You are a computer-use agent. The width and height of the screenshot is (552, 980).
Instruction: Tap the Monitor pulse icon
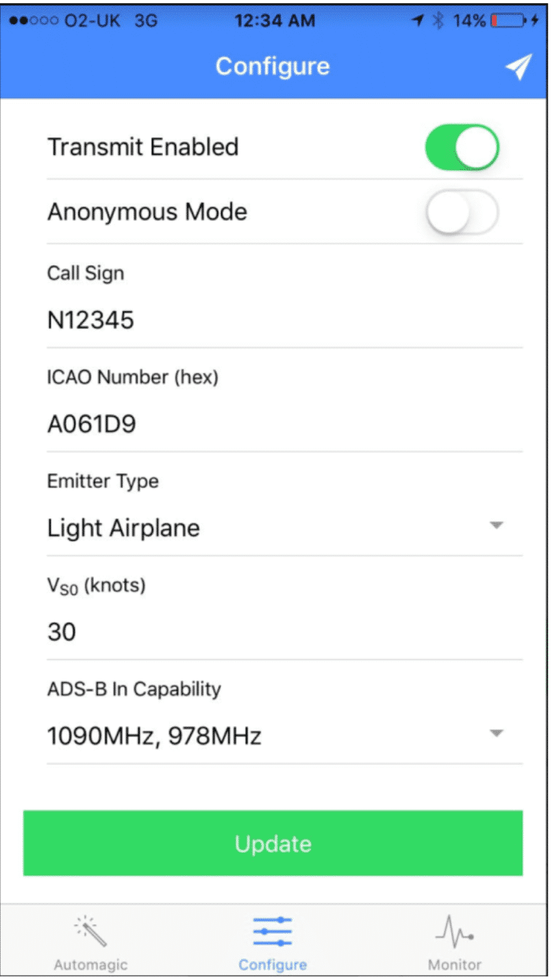pyautogui.click(x=454, y=931)
